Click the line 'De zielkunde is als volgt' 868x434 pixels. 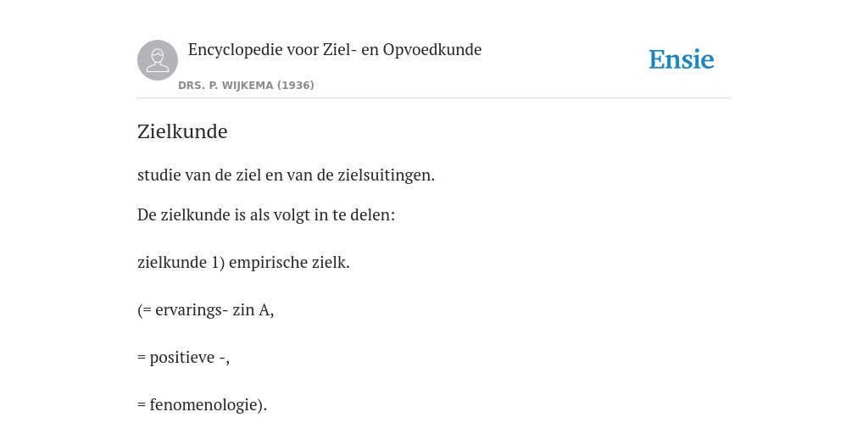(266, 214)
